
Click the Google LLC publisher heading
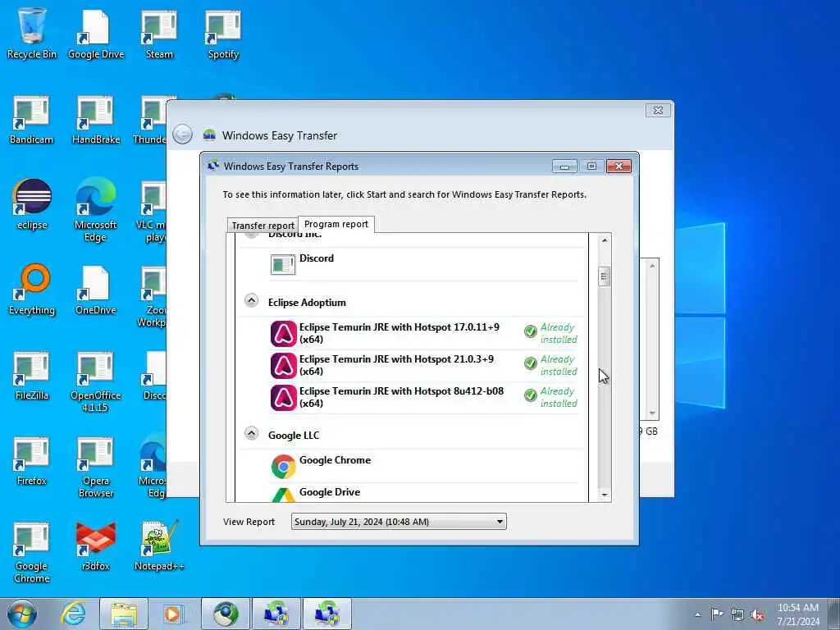294,435
